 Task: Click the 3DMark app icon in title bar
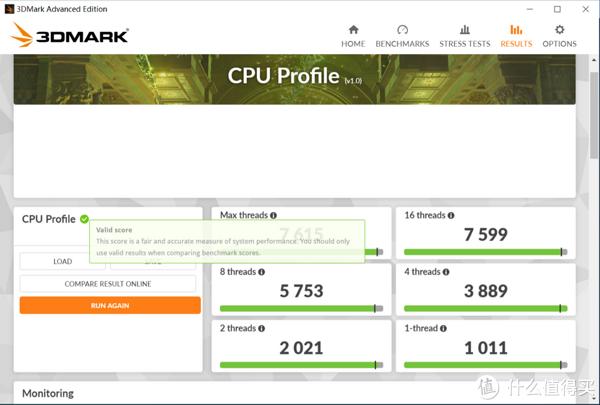coord(9,9)
